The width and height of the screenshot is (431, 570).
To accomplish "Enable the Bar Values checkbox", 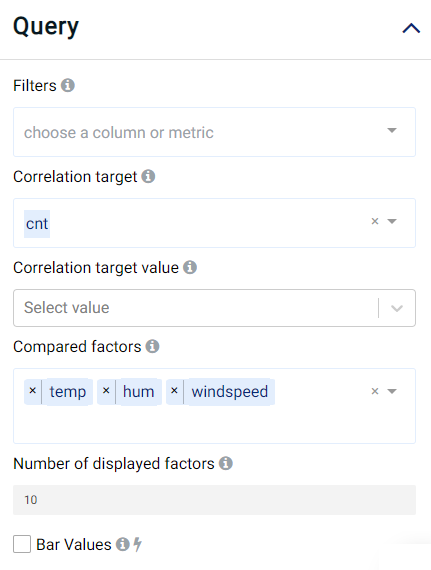I will point(22,544).
